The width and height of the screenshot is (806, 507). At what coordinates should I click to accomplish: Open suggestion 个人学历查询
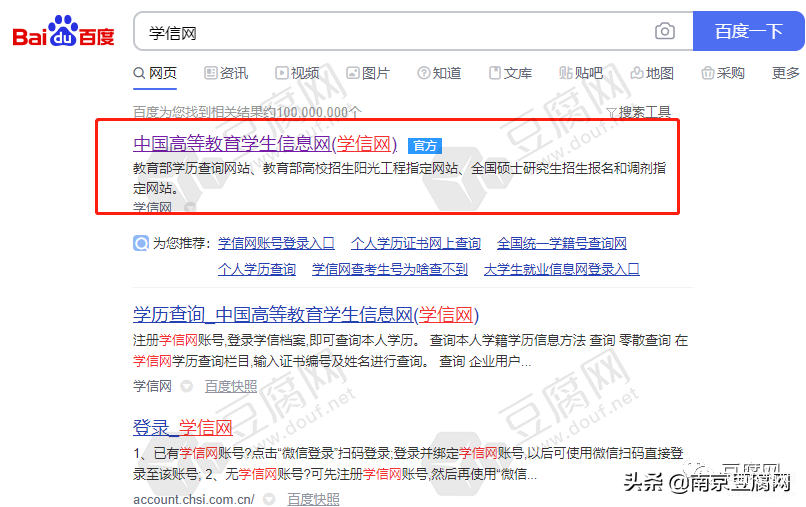click(257, 269)
